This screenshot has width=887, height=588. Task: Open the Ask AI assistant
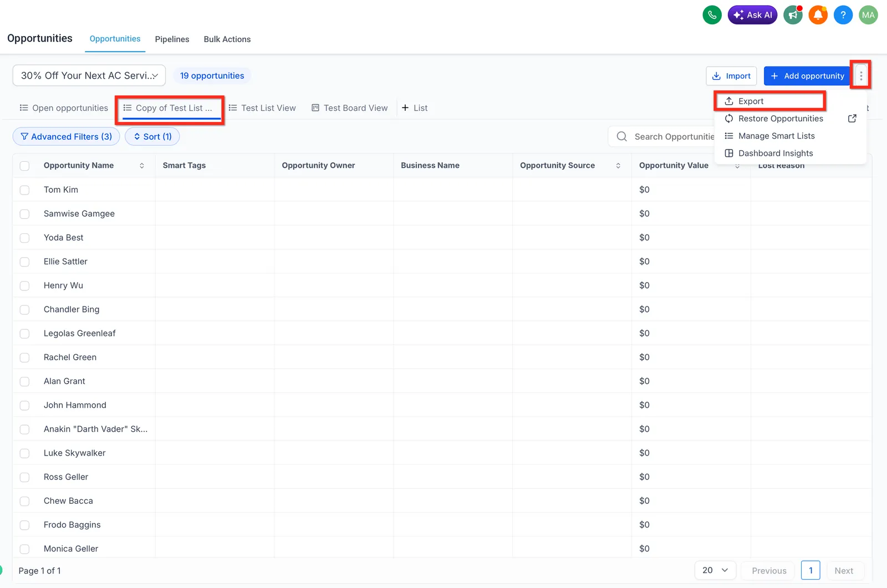(752, 15)
